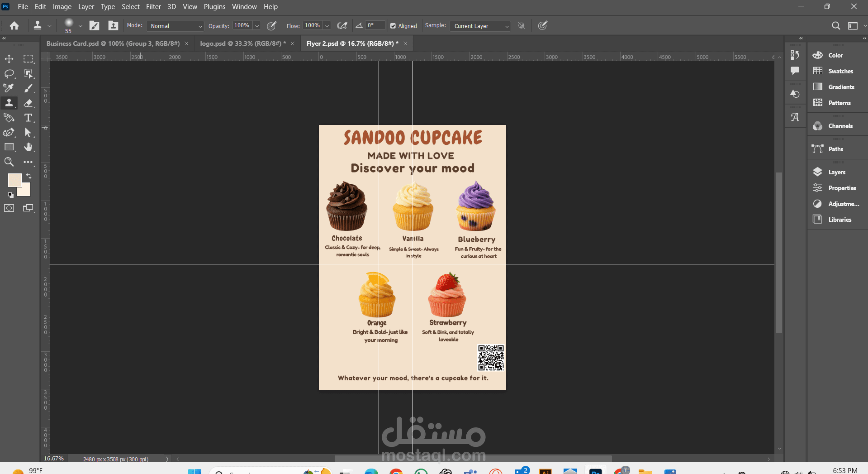Viewport: 868px width, 474px height.
Task: Open the Properties panel
Action: pos(842,188)
